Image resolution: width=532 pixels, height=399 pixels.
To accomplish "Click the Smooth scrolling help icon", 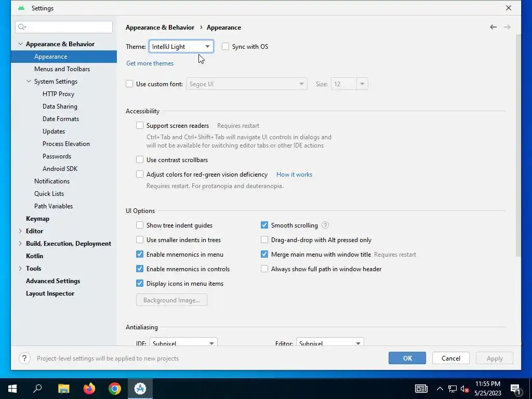I will coord(325,225).
